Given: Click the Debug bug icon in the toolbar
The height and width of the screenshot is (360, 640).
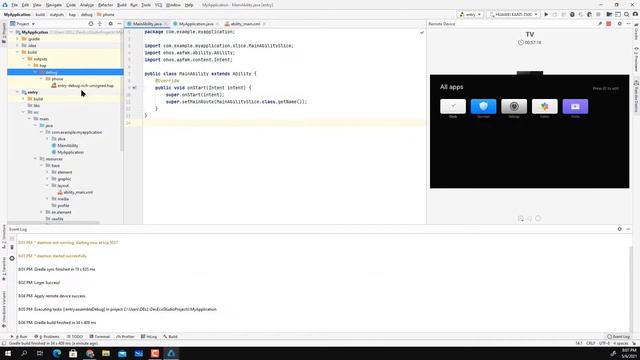Looking at the screenshot, I should 572,14.
